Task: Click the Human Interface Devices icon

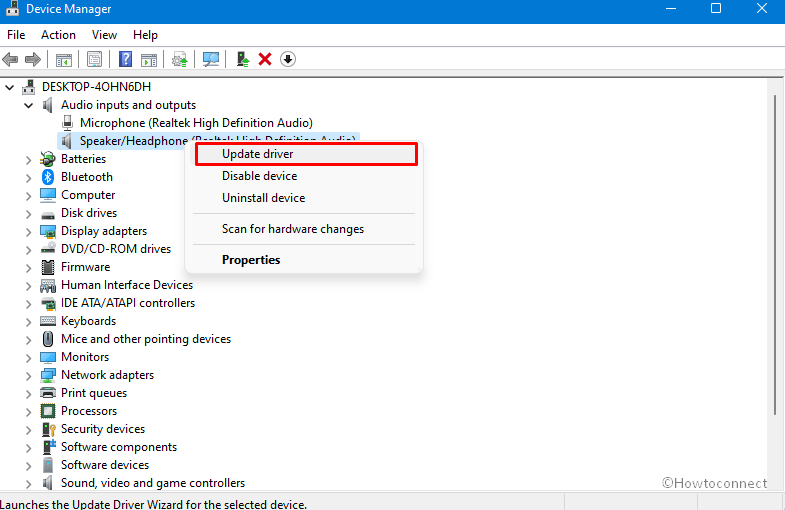Action: pyautogui.click(x=48, y=285)
